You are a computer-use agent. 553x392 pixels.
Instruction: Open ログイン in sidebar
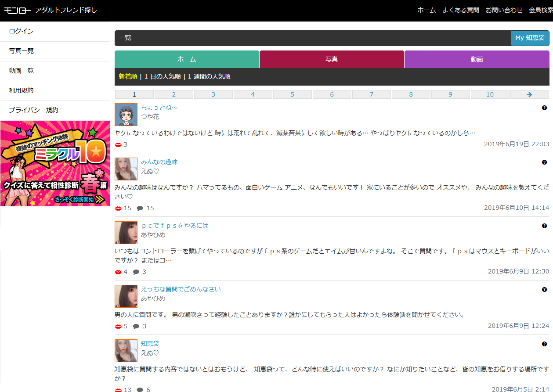[x=55, y=31]
